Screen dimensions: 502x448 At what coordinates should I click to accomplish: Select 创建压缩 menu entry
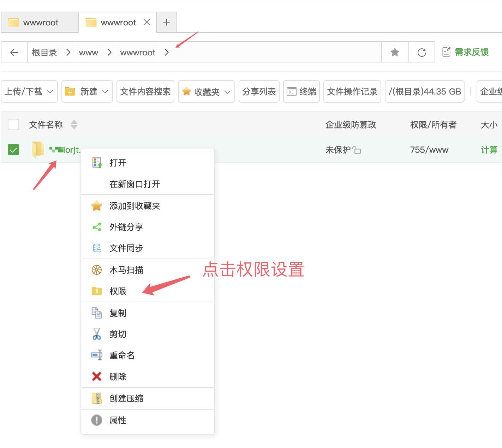pos(148,398)
